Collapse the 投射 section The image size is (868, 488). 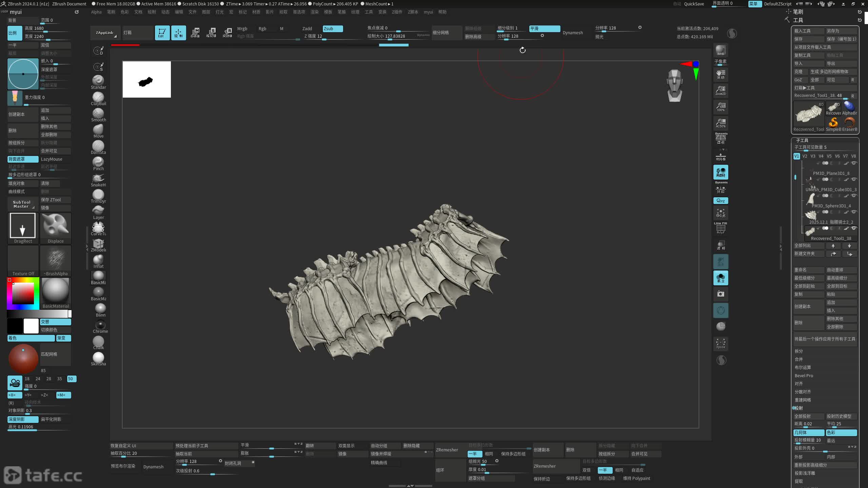pyautogui.click(x=798, y=408)
